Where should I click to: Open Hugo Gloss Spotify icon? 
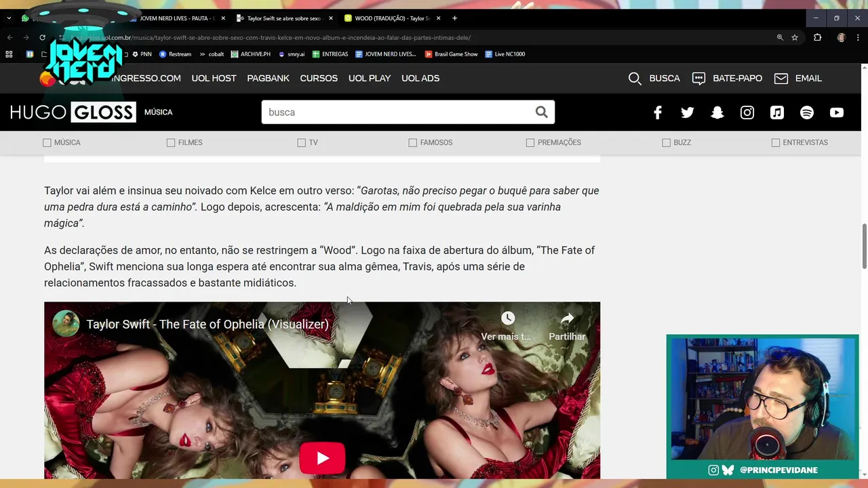click(807, 113)
